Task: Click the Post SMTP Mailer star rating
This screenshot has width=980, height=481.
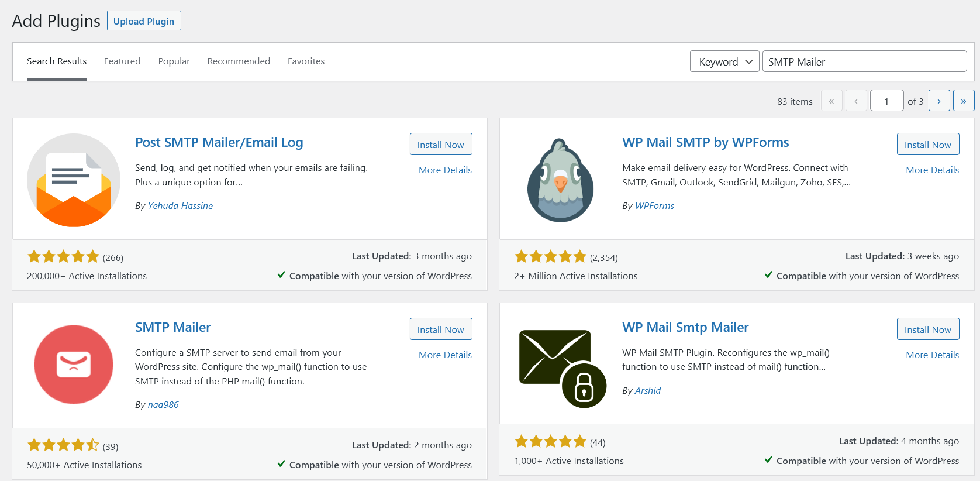Action: coord(63,257)
